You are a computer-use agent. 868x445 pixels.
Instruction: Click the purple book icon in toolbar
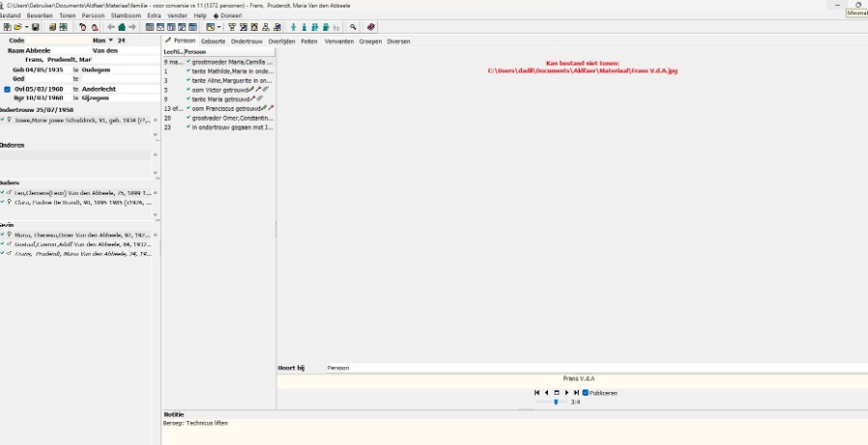(371, 27)
